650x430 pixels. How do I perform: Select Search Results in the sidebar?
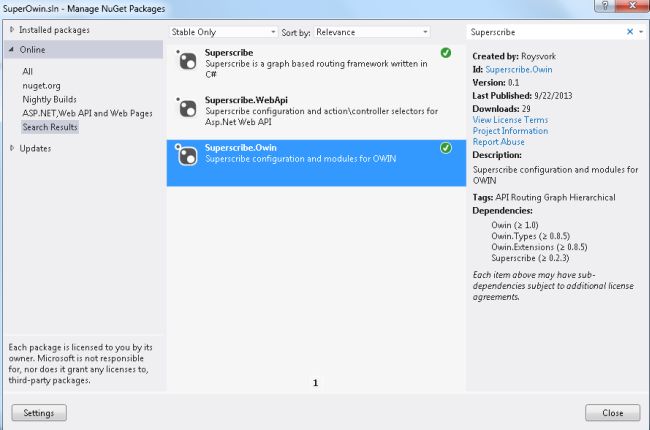pos(50,127)
